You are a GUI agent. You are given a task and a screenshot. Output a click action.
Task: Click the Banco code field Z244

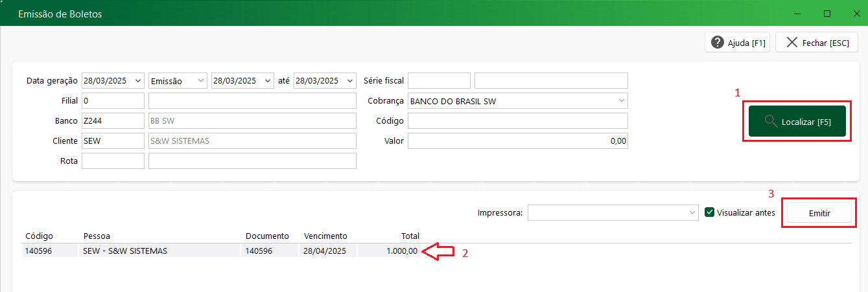click(113, 121)
